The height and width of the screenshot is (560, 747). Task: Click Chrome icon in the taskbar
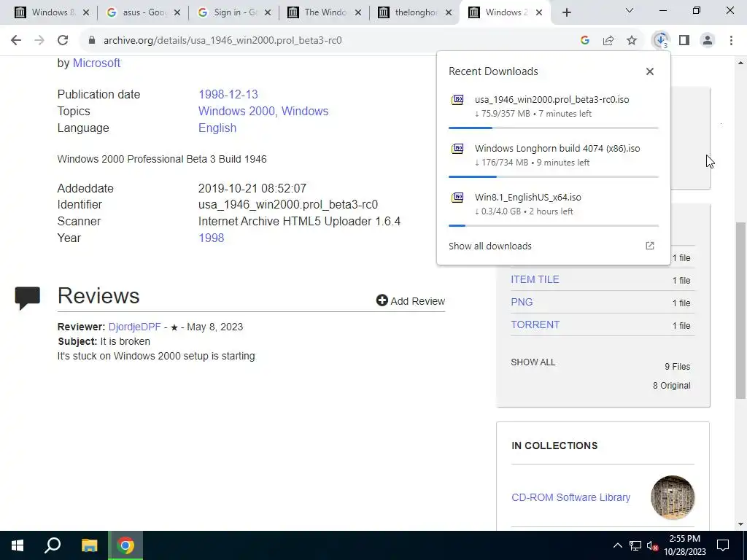[x=125, y=545]
